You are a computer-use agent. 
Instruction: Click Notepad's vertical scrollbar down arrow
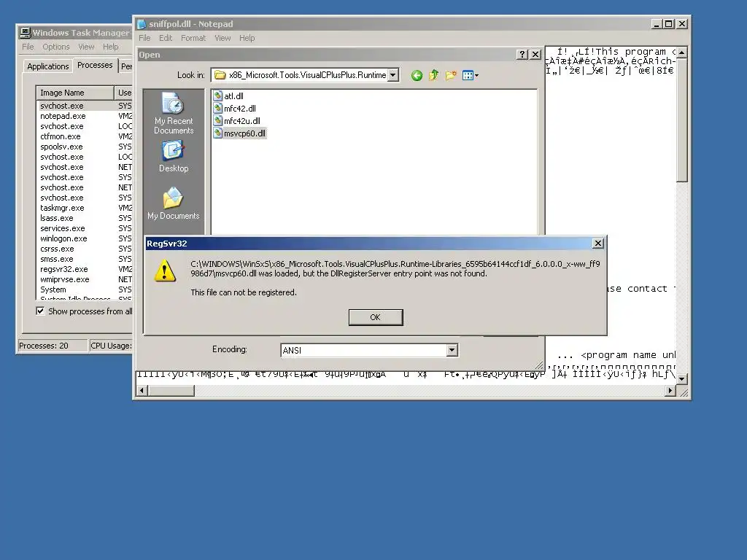pyautogui.click(x=682, y=379)
